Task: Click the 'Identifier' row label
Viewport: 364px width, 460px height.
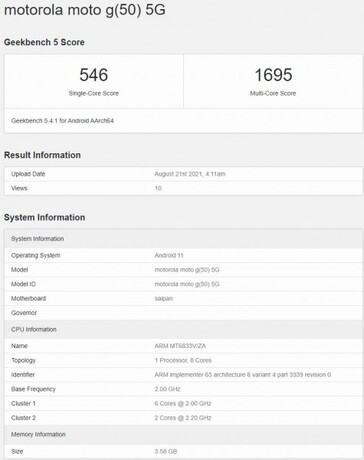Action: 23,375
